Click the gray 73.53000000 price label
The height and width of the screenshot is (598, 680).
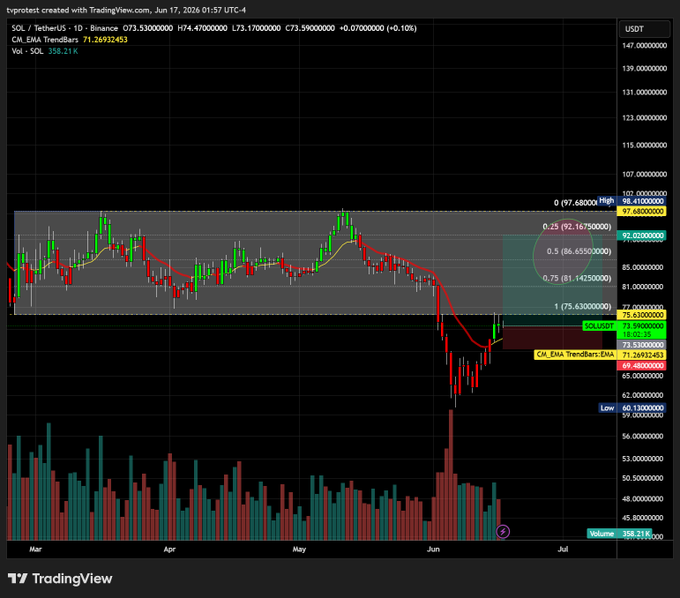click(x=641, y=345)
